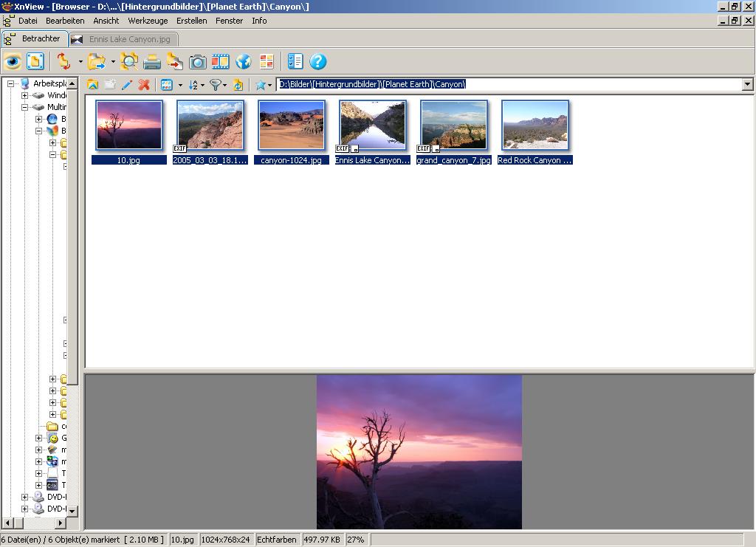Collapse the Arbeitsplatz tree node
Screen dimensions: 756x547
11,83
